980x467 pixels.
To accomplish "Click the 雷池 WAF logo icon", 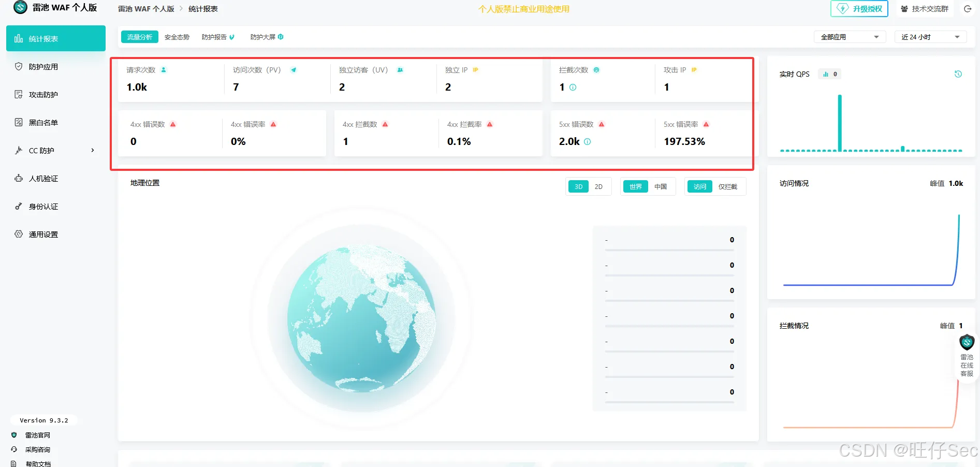I will click(x=20, y=7).
